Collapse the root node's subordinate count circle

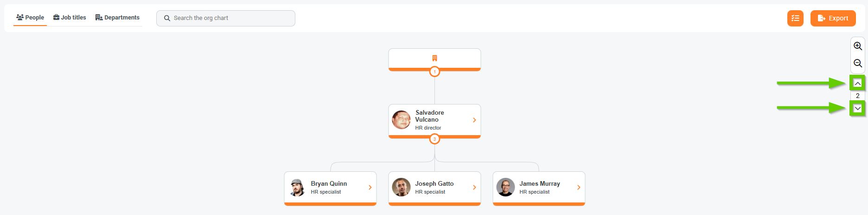coord(434,72)
